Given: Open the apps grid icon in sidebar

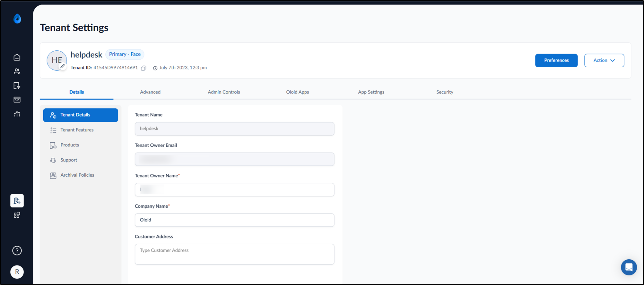Looking at the screenshot, I should coord(17,215).
